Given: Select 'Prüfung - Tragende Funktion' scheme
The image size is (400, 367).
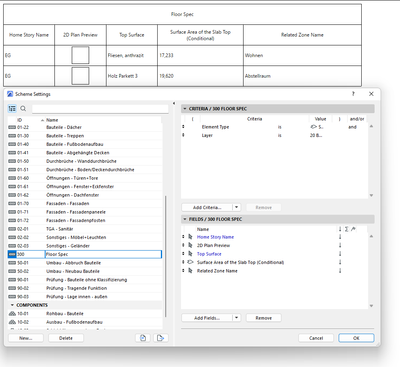Looking at the screenshot, I should point(76,288).
